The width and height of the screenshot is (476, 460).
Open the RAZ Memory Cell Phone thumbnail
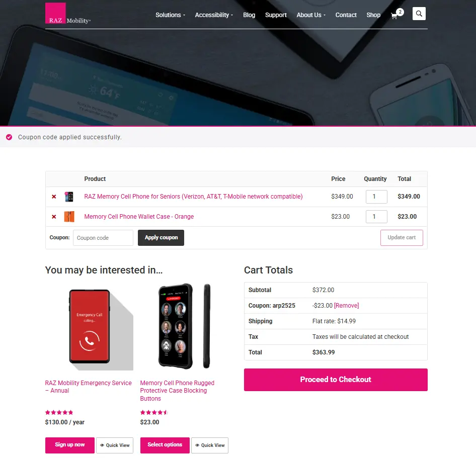tap(69, 197)
